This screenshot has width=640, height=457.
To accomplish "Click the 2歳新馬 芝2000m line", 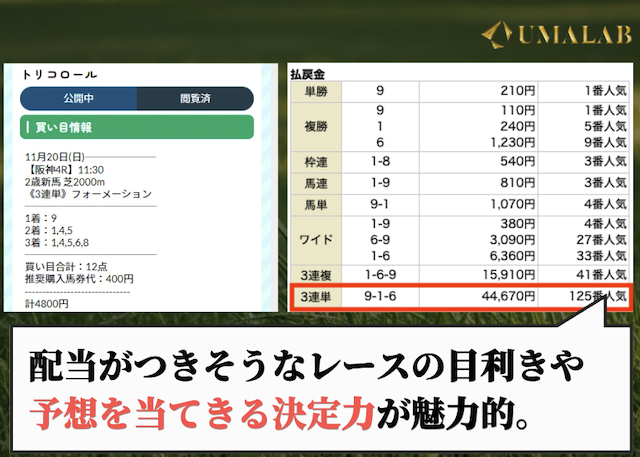I will (64, 182).
